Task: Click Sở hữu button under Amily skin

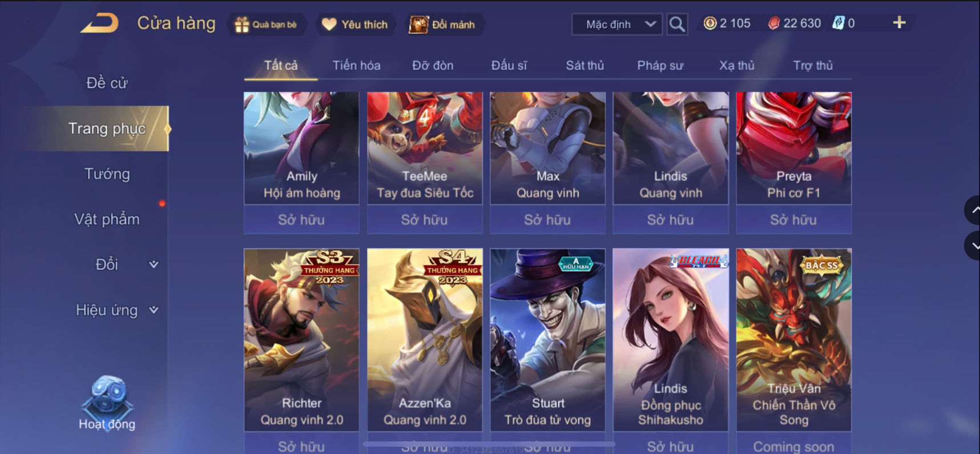Action: point(301,220)
